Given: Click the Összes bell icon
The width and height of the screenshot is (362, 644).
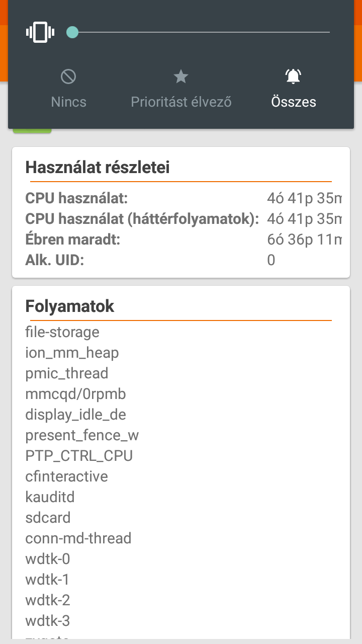Looking at the screenshot, I should [x=293, y=76].
